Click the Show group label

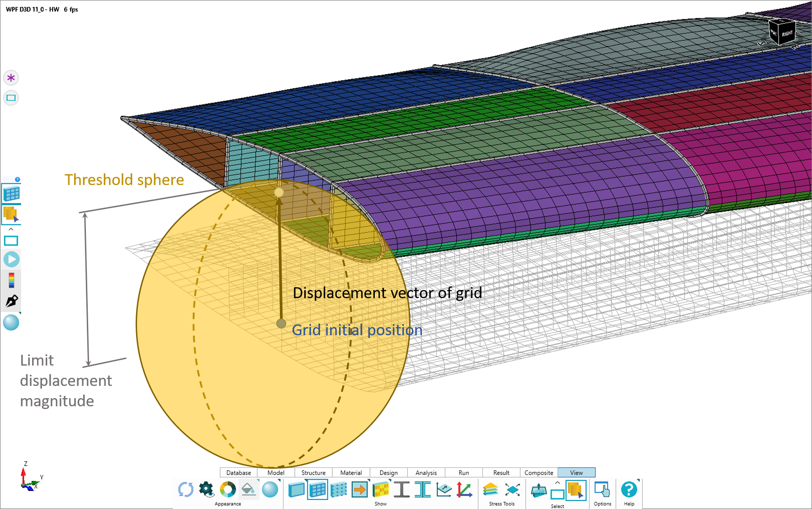pyautogui.click(x=381, y=504)
